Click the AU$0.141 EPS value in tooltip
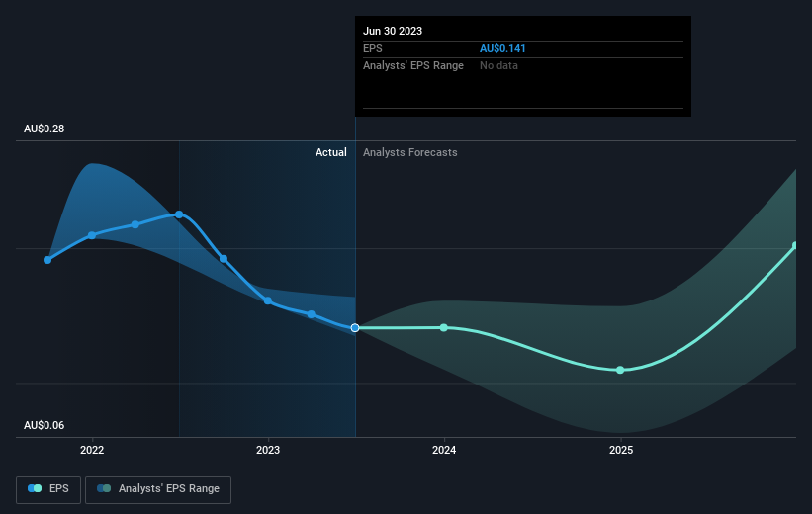The width and height of the screenshot is (812, 514). (502, 48)
